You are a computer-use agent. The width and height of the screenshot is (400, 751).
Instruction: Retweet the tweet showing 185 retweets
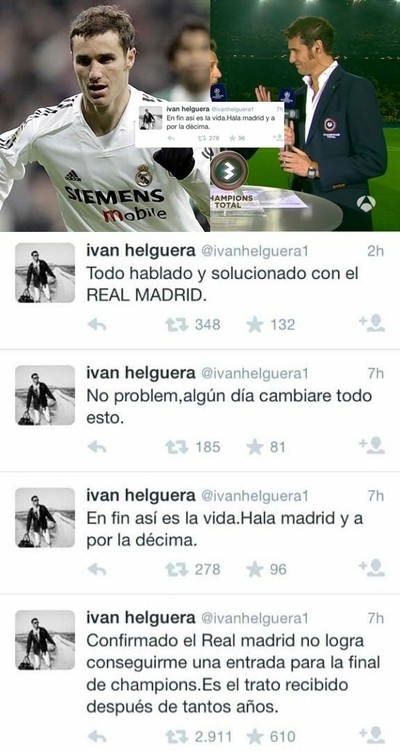click(x=174, y=447)
